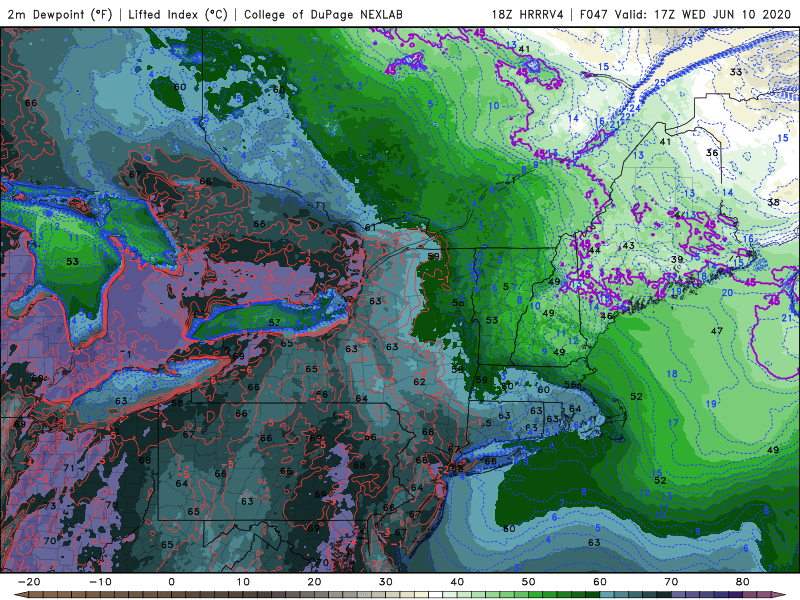This screenshot has width=800, height=600.
Task: Click the dewpoint value '73' on the map
Action: pyautogui.click(x=49, y=506)
